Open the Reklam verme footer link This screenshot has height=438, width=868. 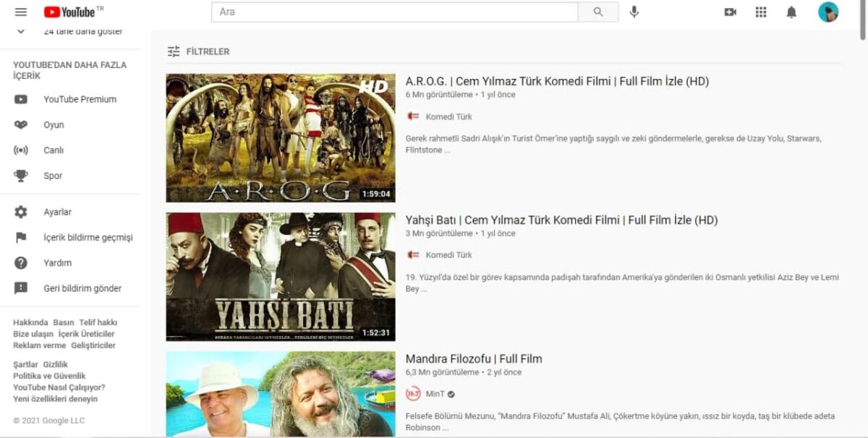pyautogui.click(x=39, y=345)
